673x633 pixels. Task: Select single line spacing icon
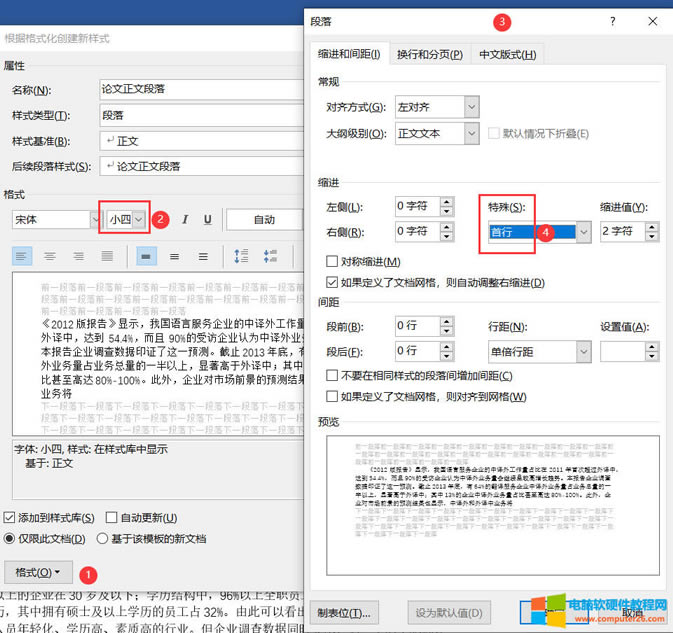(146, 257)
